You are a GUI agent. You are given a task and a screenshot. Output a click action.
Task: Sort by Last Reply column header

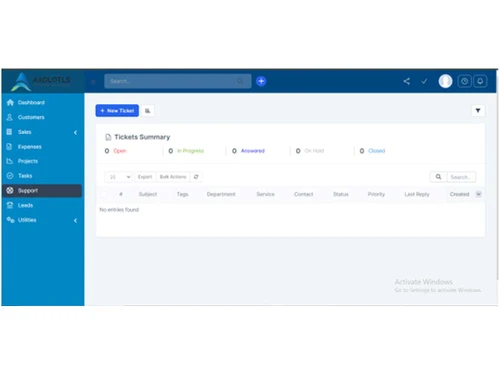[417, 194]
